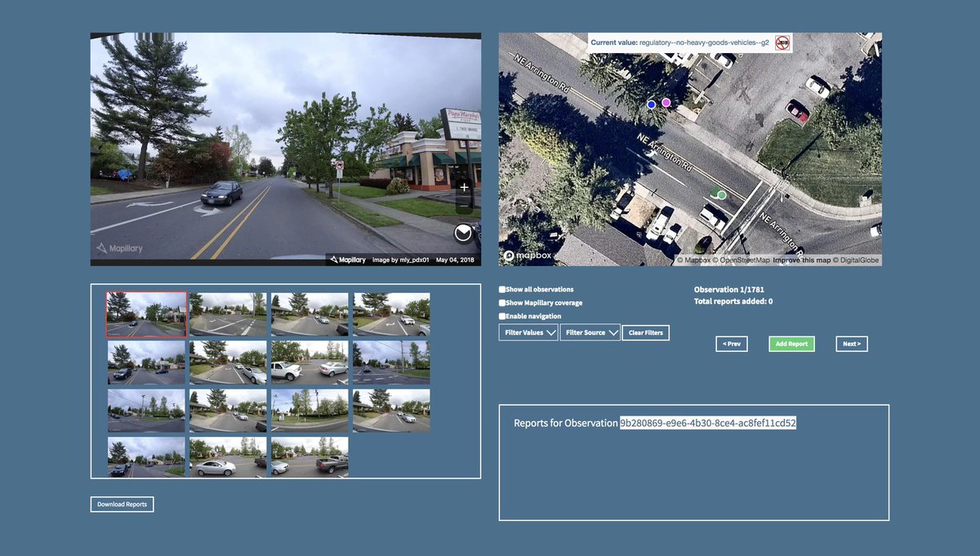
Task: Select the magenta marker on the map
Action: click(x=666, y=102)
